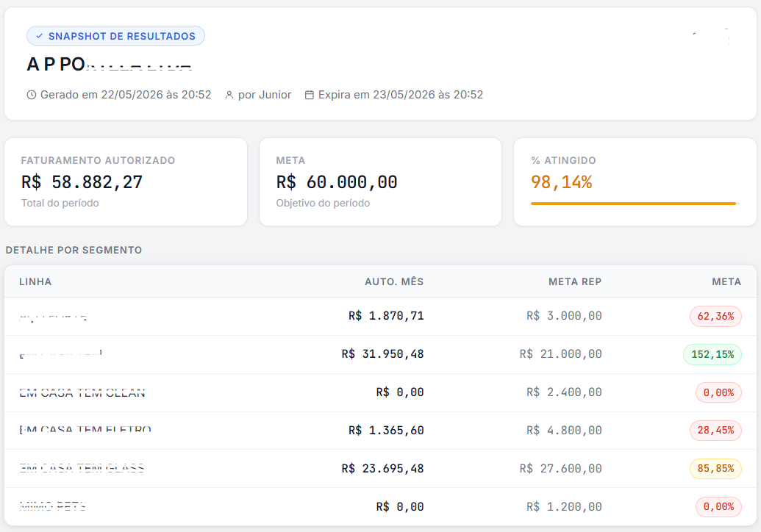761x532 pixels.
Task: Click the 85,85% yellow badge
Action: pos(715,469)
